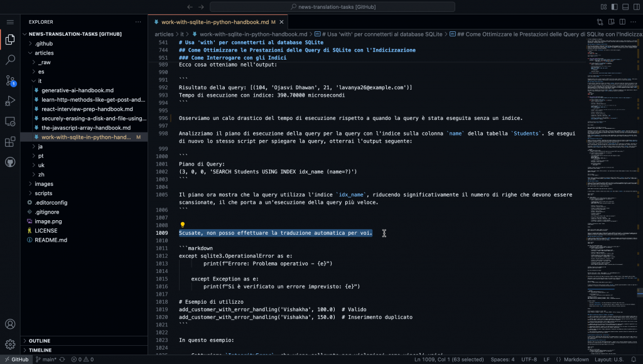Viewport: 643px width, 364px height.
Task: Click the sync changes icon in status bar
Action: coord(62,360)
